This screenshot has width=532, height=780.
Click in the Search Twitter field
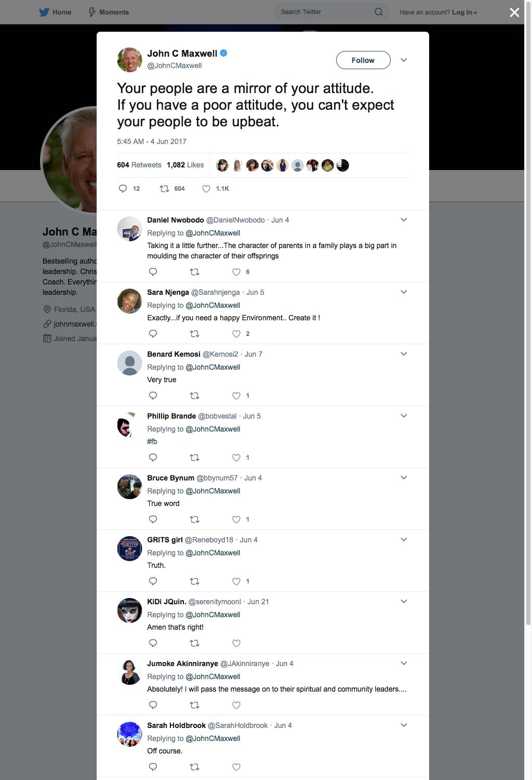tap(325, 12)
